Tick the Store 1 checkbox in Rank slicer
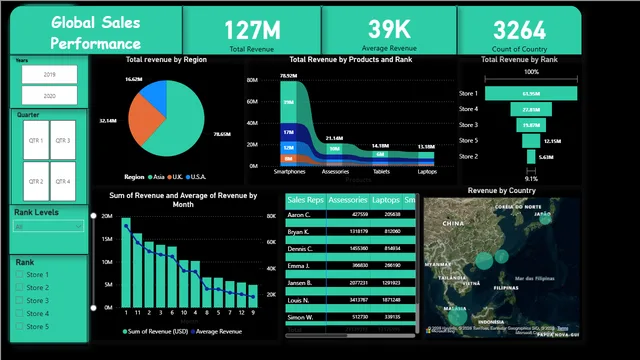 pyautogui.click(x=19, y=274)
